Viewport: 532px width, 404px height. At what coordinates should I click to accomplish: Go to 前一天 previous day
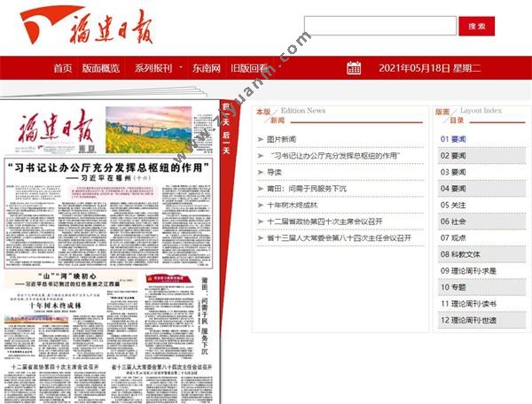point(226,114)
